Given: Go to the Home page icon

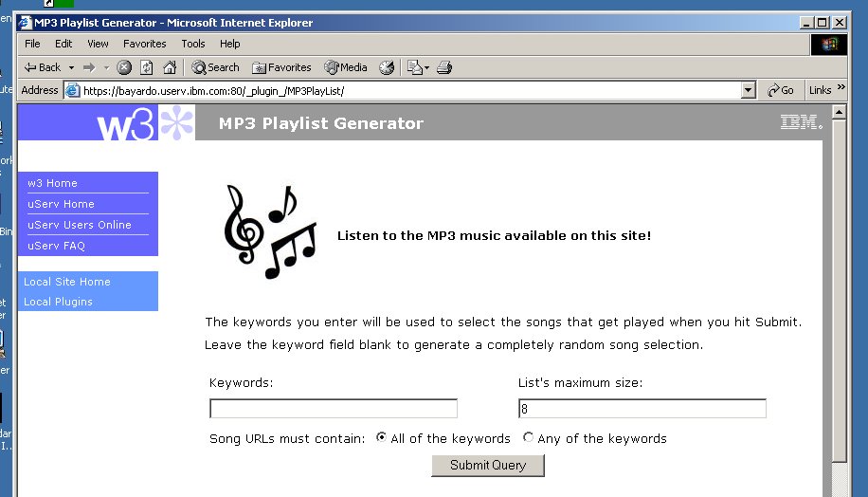Looking at the screenshot, I should click(170, 67).
